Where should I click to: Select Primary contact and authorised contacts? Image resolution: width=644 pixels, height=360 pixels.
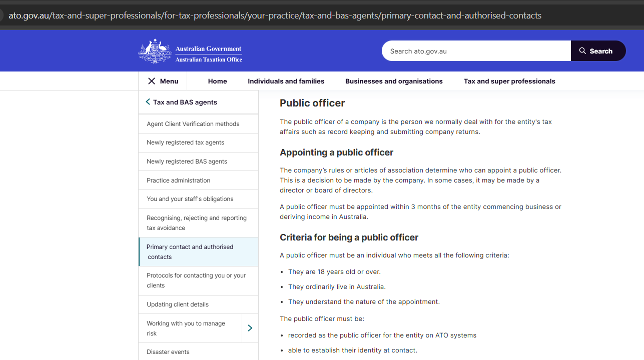198,252
